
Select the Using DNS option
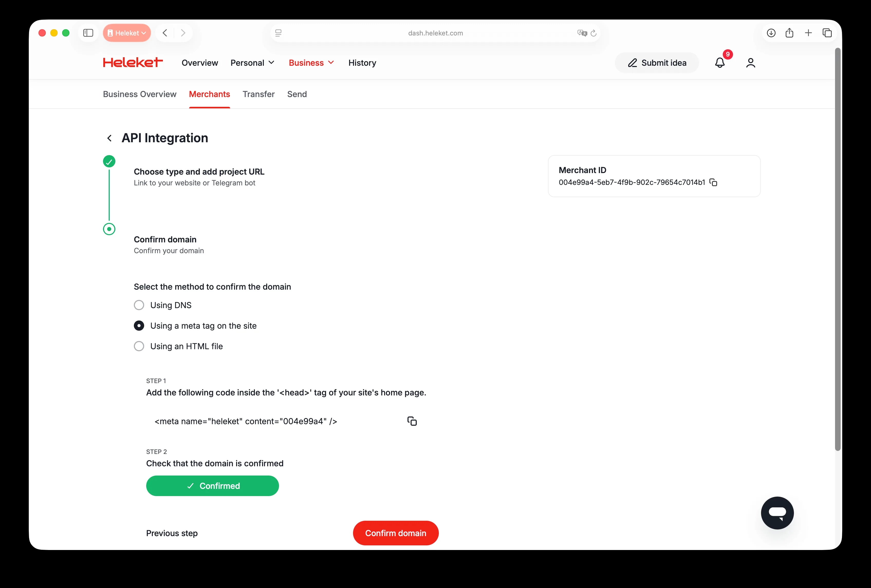tap(139, 305)
